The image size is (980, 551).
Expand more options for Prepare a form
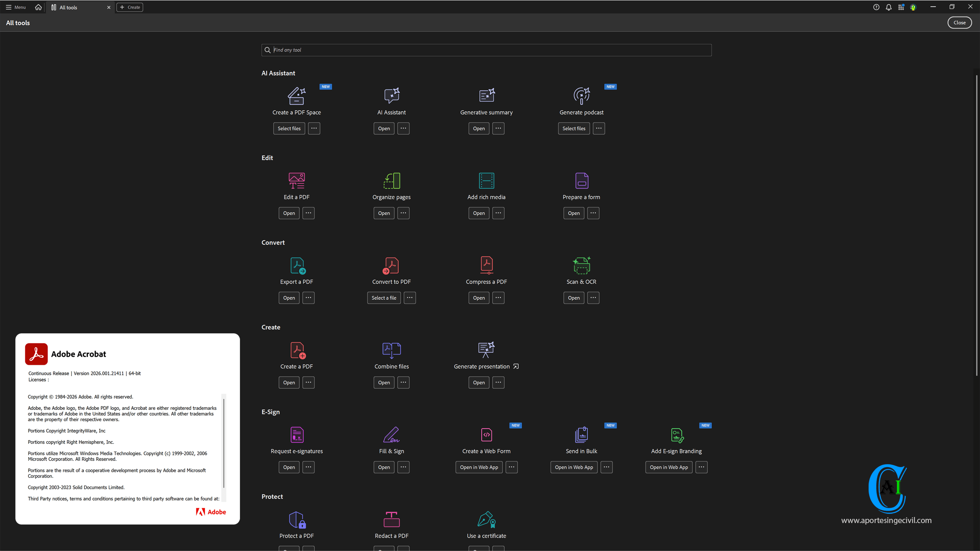(593, 213)
